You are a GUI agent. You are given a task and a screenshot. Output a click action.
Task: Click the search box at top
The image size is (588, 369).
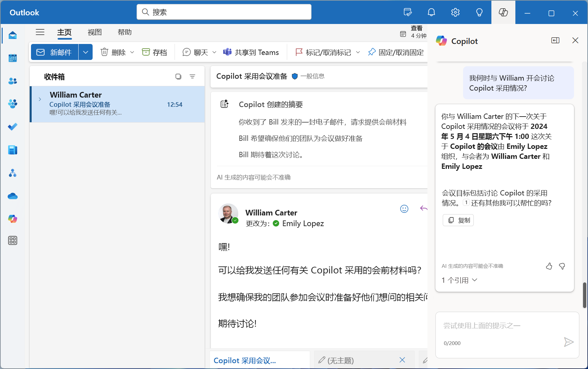(224, 12)
